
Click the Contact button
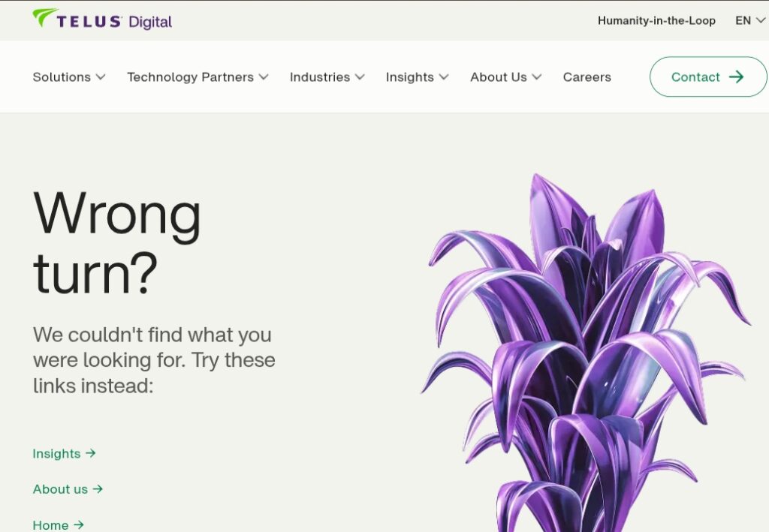[x=708, y=77]
